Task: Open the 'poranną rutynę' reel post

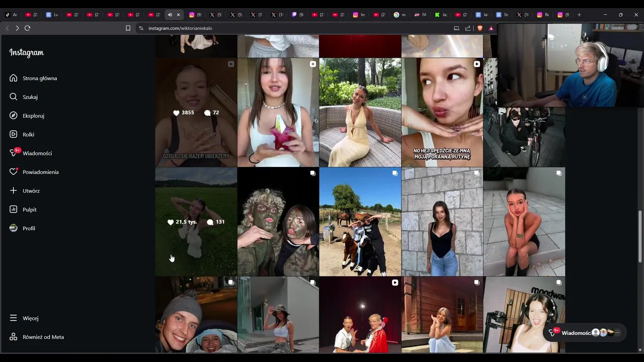Action: pyautogui.click(x=442, y=112)
